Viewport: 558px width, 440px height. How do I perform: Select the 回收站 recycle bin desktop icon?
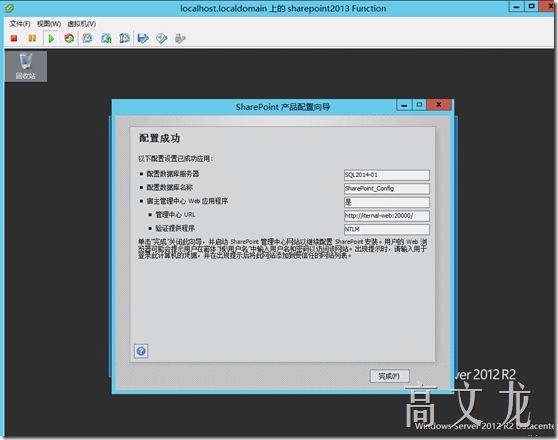26,66
